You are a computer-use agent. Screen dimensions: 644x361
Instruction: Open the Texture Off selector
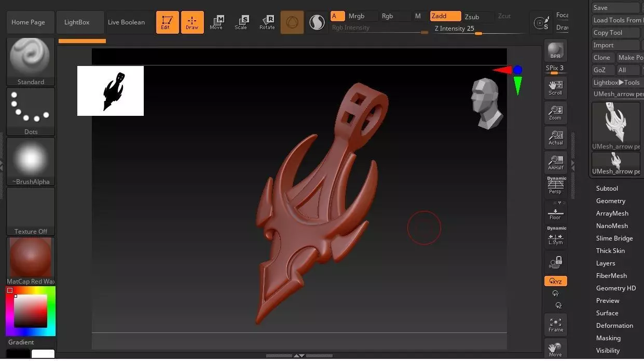31,211
